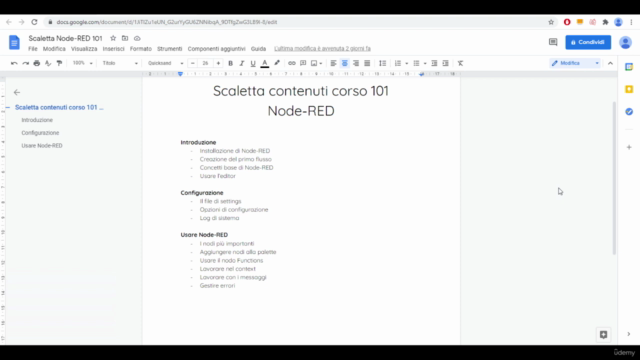Select outline title Scaletta contenuti corso 101
Screen dimensions: 640x360
pos(59,107)
